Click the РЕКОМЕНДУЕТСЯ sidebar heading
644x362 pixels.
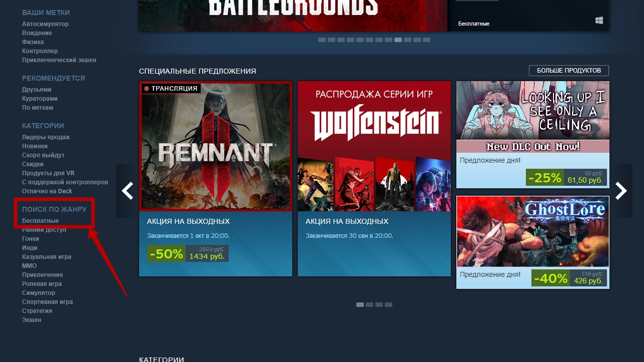pyautogui.click(x=54, y=78)
